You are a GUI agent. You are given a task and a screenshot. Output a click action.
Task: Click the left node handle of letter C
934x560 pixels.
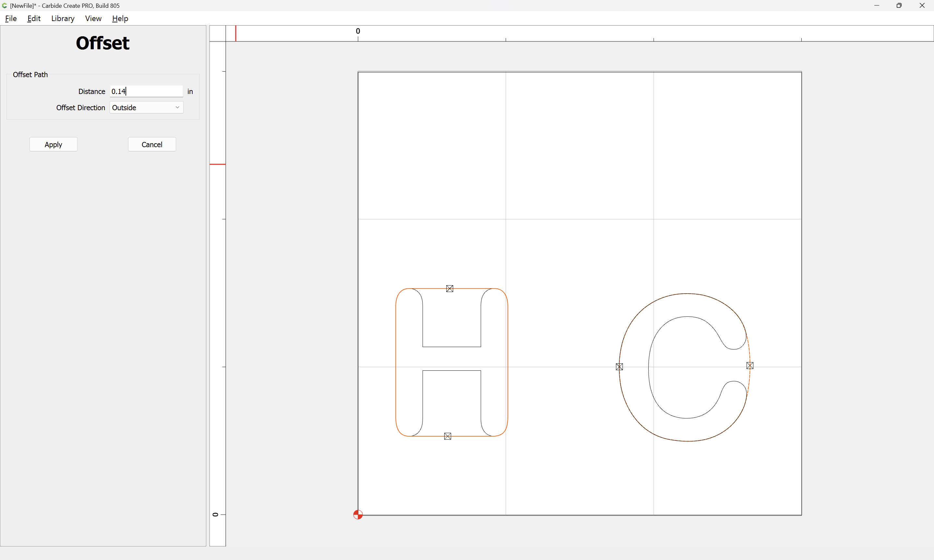tap(619, 367)
